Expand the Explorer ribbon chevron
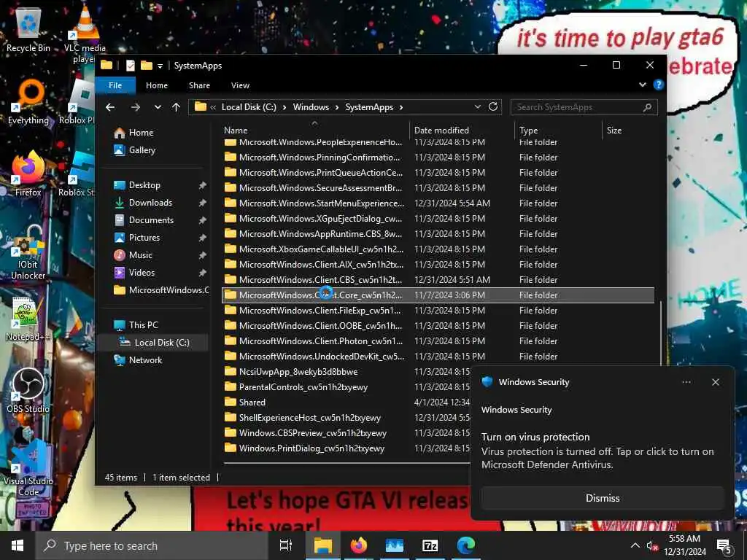747x560 pixels. click(x=643, y=85)
